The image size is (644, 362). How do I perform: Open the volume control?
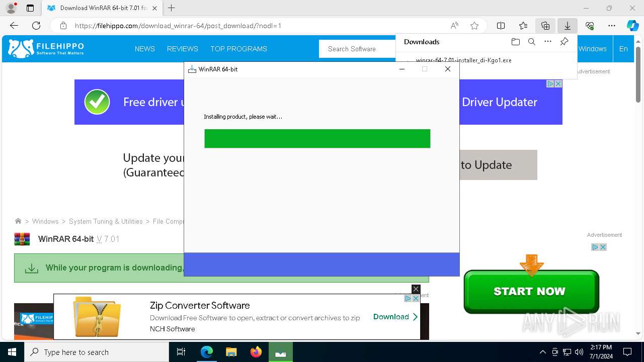(579, 352)
